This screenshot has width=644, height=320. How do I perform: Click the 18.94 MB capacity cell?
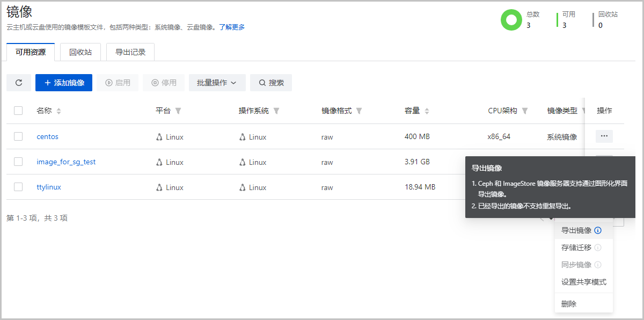pyautogui.click(x=420, y=187)
